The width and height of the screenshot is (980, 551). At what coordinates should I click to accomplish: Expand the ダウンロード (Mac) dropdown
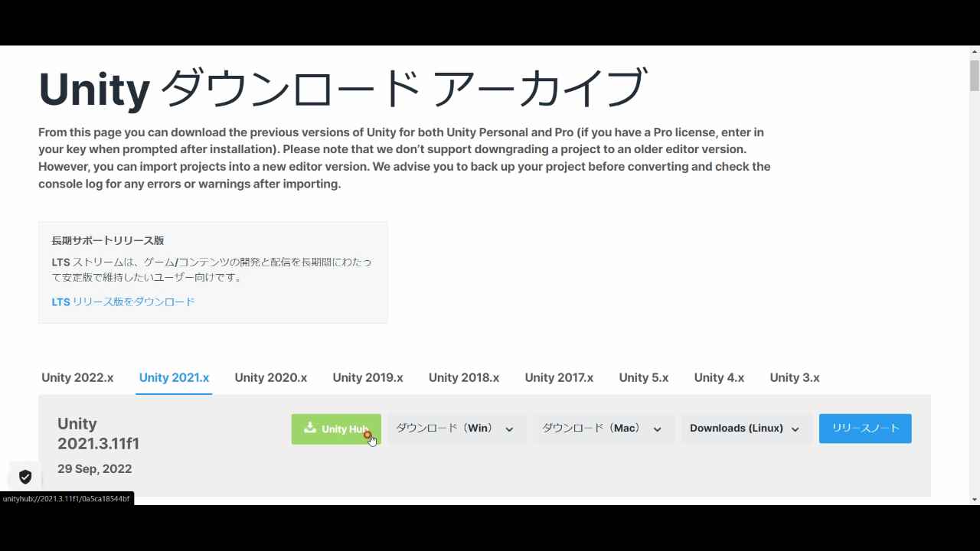click(x=602, y=429)
